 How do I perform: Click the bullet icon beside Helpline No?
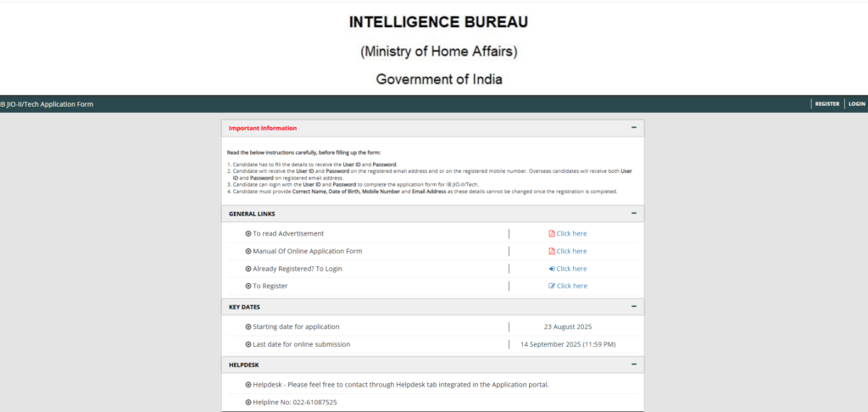(x=248, y=402)
